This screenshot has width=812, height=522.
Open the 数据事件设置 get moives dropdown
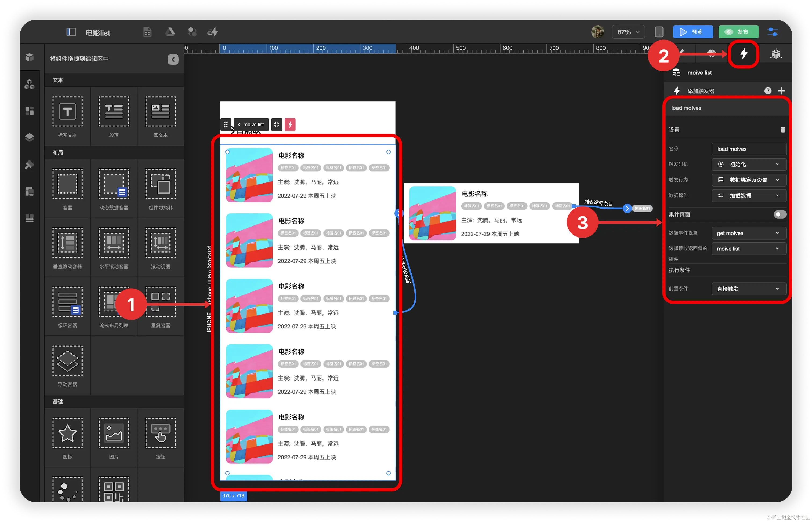(749, 233)
